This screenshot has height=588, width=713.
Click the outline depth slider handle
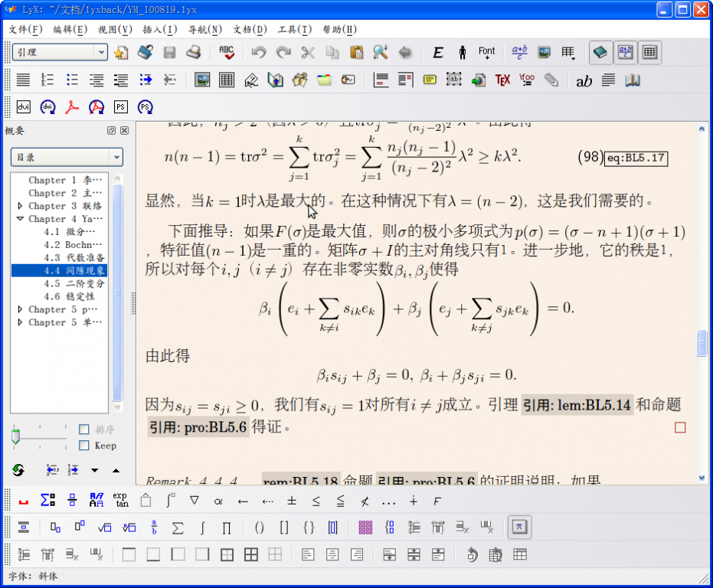(15, 437)
